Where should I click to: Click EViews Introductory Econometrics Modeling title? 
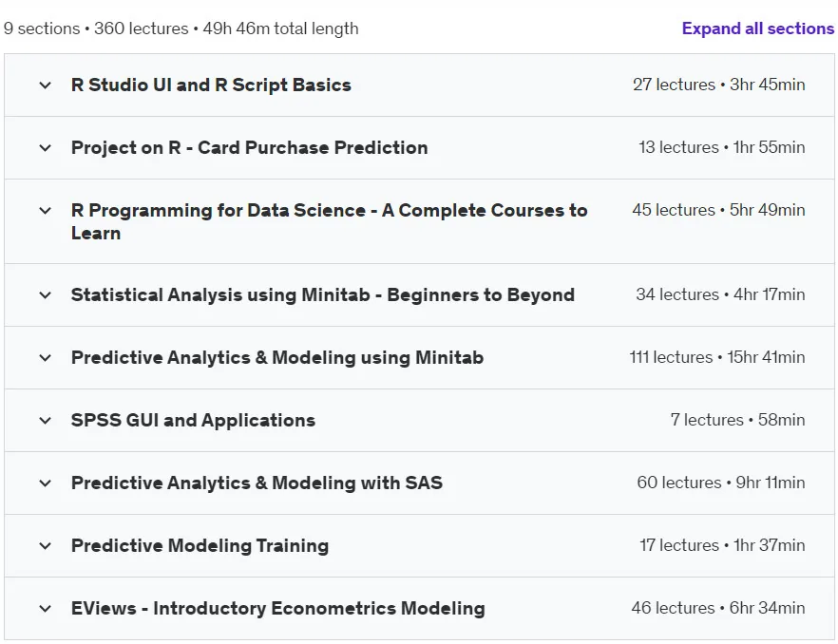[278, 608]
